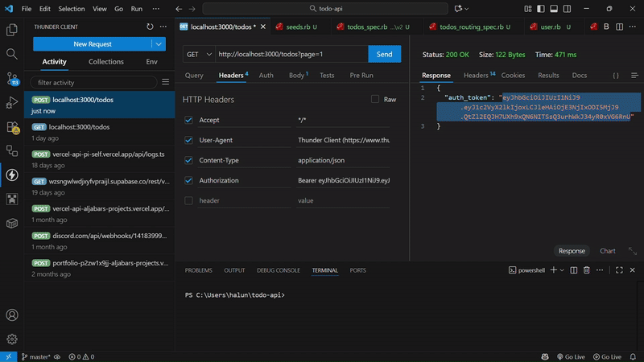Image resolution: width=644 pixels, height=362 pixels.
Task: Switch to the Collections tab
Action: [106, 62]
